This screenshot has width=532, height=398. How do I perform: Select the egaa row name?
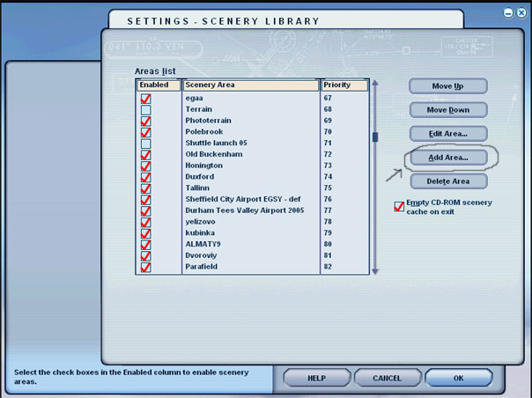coord(194,99)
